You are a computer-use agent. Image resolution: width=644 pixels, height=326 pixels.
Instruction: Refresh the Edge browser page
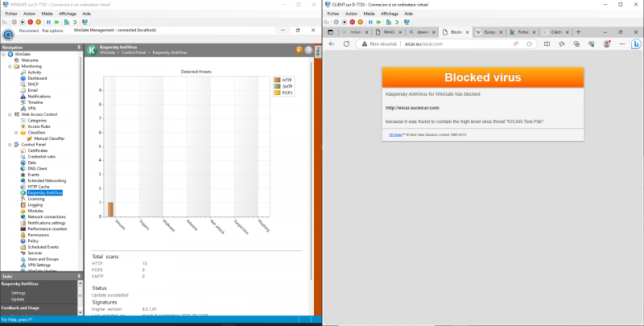pos(345,43)
